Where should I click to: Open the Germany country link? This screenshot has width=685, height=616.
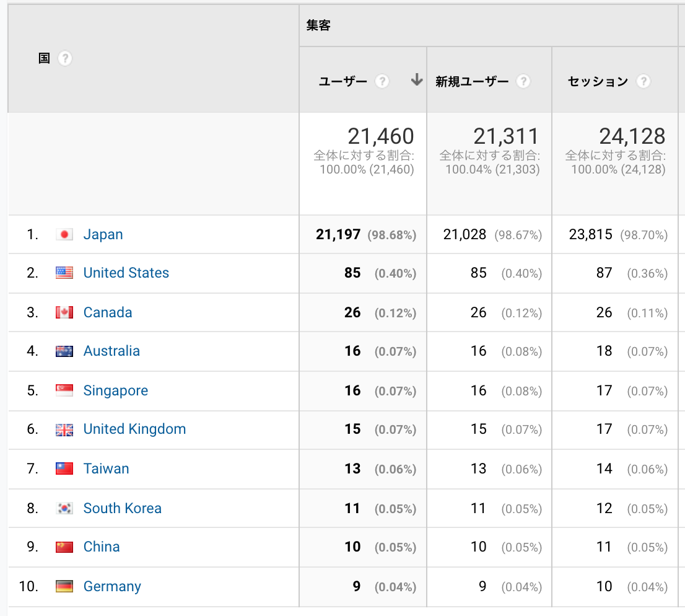coord(112,586)
